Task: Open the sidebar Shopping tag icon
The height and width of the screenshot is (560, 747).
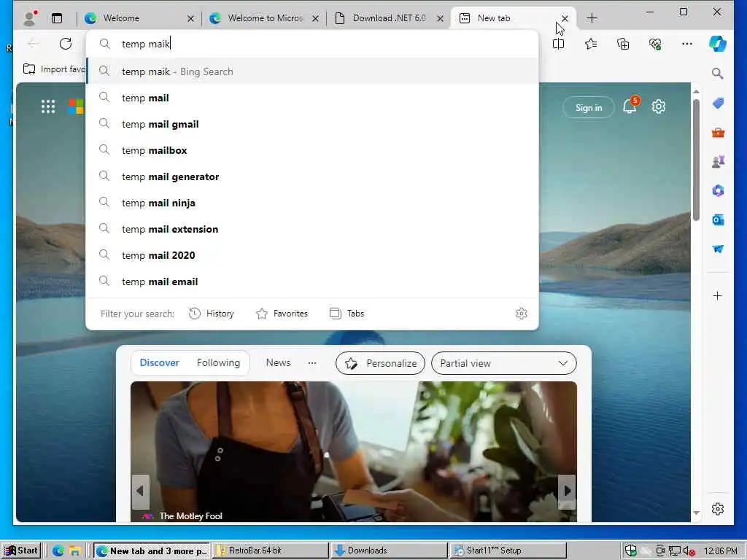Action: point(718,104)
